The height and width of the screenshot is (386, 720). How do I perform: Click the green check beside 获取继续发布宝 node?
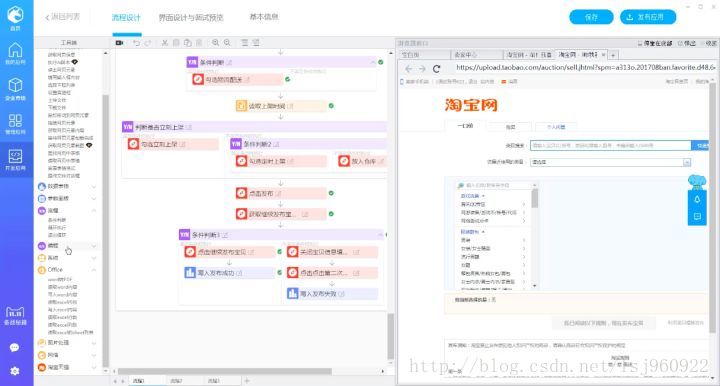[x=331, y=214]
